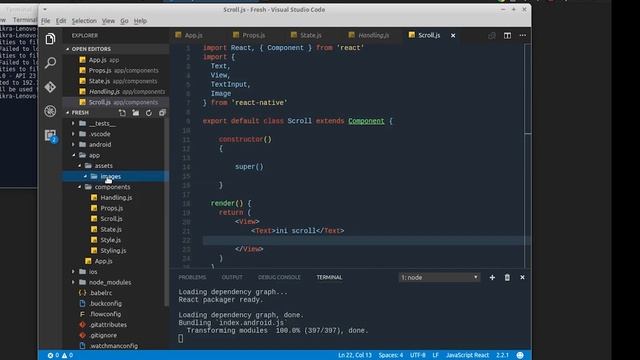
Task: Show warnings count in status bar
Action: coord(67,355)
